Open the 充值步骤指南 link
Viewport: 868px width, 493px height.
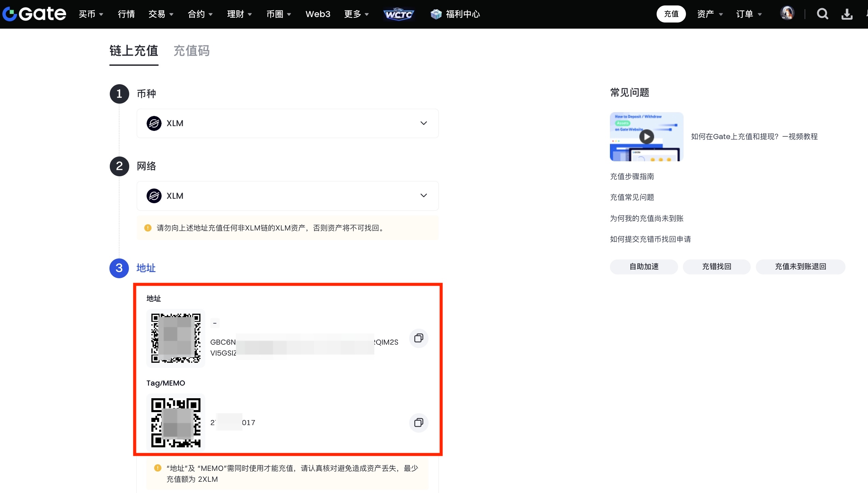tap(632, 177)
